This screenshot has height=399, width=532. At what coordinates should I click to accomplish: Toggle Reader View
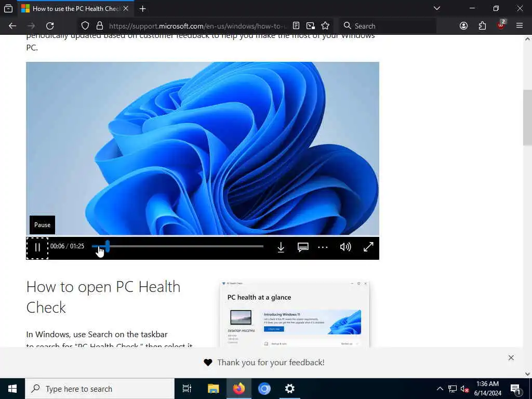pyautogui.click(x=296, y=26)
